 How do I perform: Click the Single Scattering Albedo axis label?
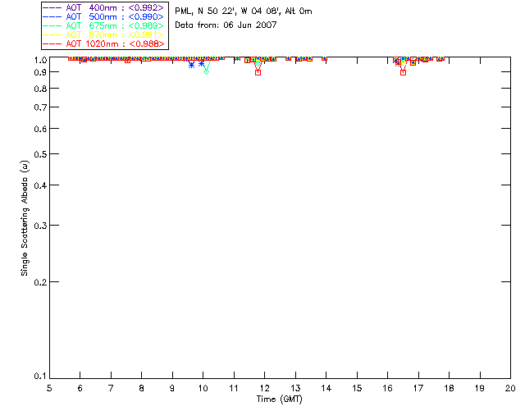(x=25, y=217)
